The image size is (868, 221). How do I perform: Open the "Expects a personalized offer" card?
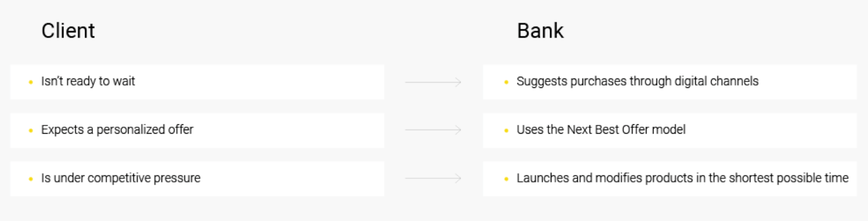pos(197,130)
